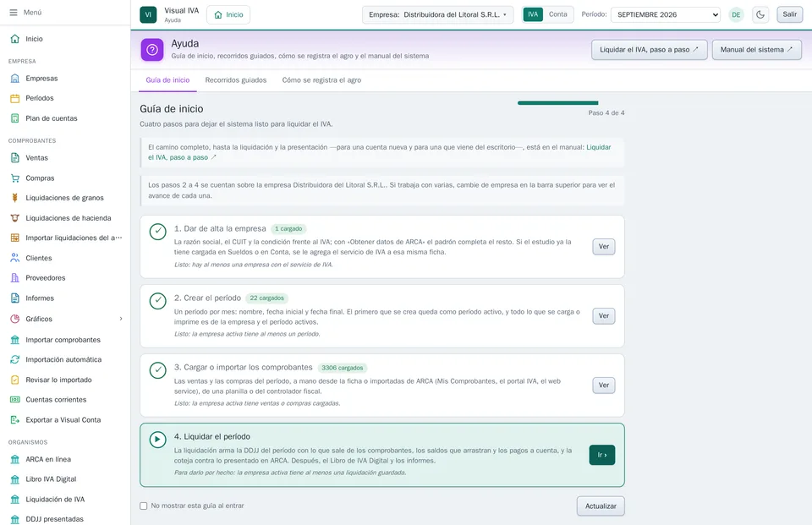Screen dimensions: 812x525
Task: Open Plan de cuentas icon
Action: (15, 118)
